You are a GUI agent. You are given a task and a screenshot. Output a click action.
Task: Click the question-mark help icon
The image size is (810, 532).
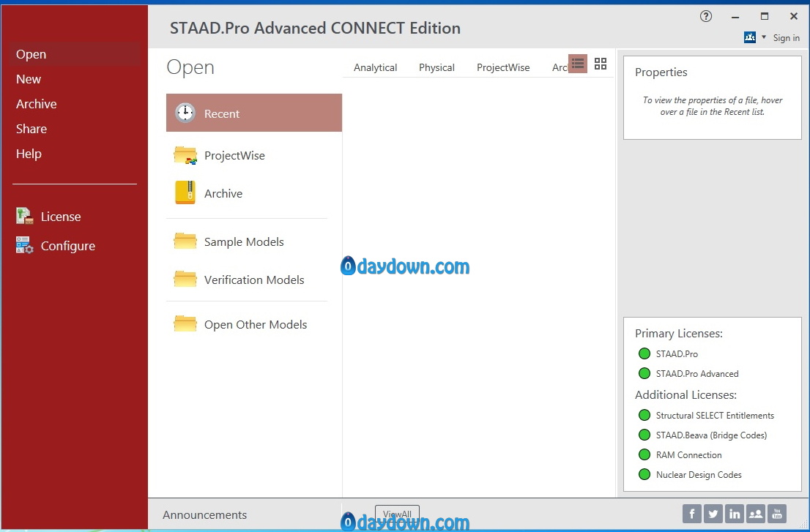point(706,17)
